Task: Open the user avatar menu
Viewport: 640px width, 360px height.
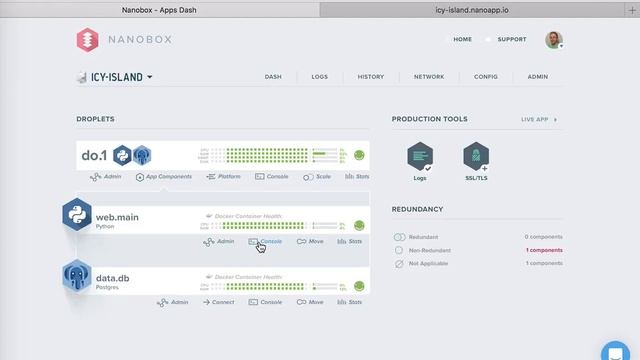Action: coord(554,40)
